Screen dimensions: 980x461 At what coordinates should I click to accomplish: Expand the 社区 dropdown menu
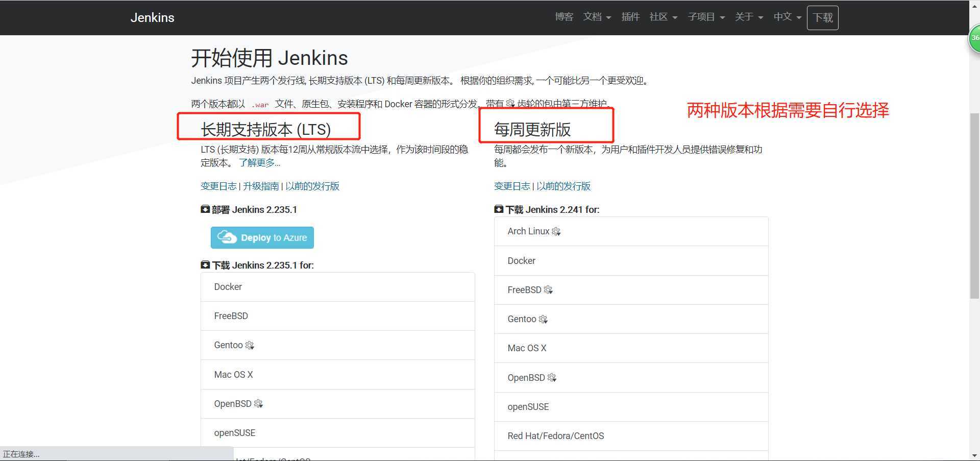(x=664, y=17)
